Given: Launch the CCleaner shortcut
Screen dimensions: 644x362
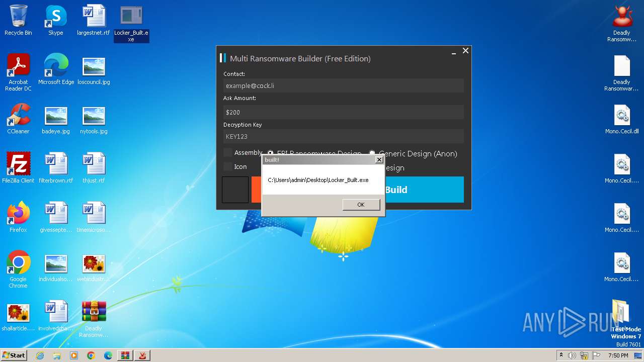Looking at the screenshot, I should [18, 120].
